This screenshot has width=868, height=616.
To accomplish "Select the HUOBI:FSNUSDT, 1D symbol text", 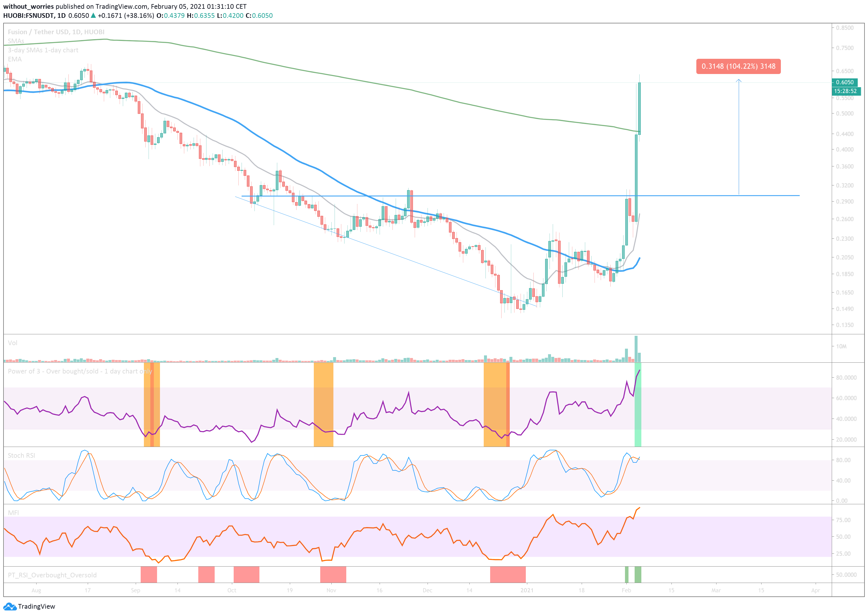I will (35, 16).
